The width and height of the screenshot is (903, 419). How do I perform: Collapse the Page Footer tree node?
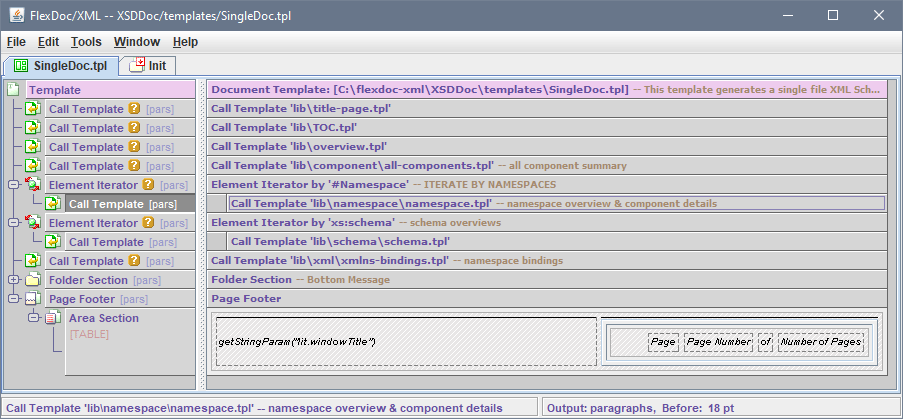[14, 299]
